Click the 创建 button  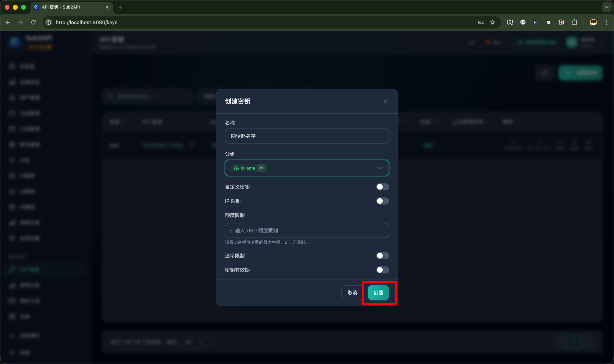click(x=378, y=293)
